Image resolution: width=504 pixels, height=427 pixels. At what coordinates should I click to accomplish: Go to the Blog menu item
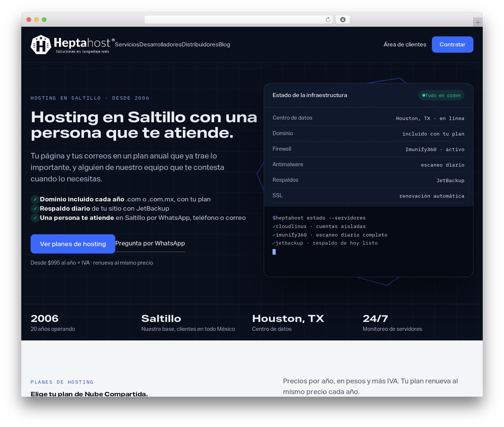point(224,45)
